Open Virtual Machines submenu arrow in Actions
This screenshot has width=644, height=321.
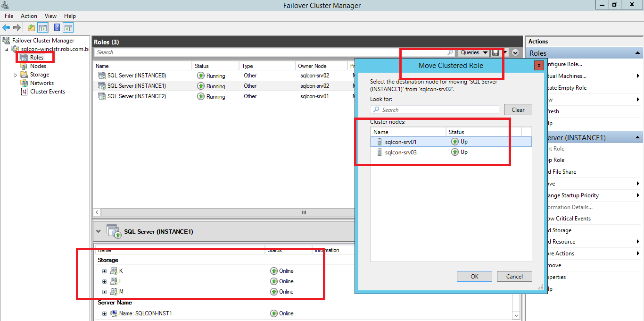coord(638,76)
